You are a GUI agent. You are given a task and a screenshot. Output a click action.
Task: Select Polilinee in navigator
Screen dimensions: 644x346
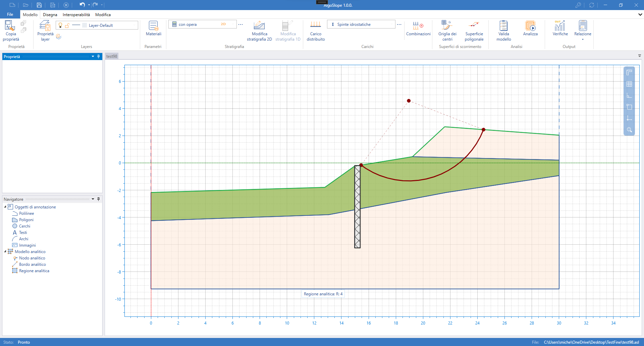click(x=26, y=213)
